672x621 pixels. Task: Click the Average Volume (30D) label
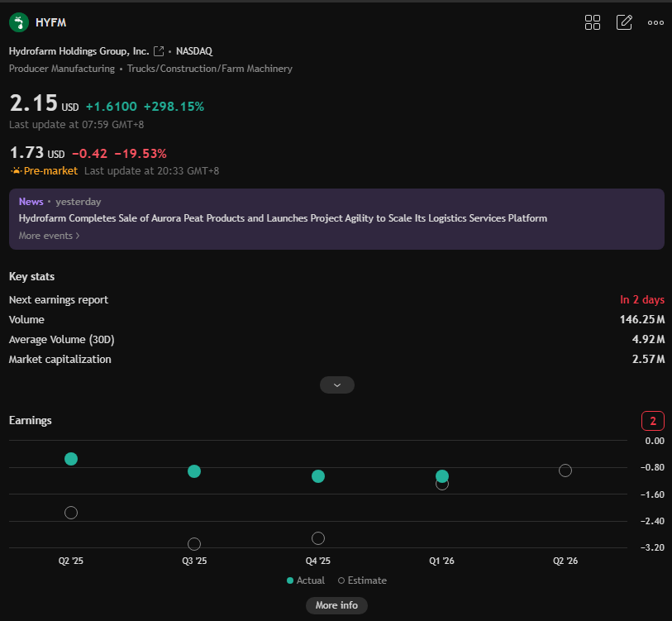(x=62, y=340)
